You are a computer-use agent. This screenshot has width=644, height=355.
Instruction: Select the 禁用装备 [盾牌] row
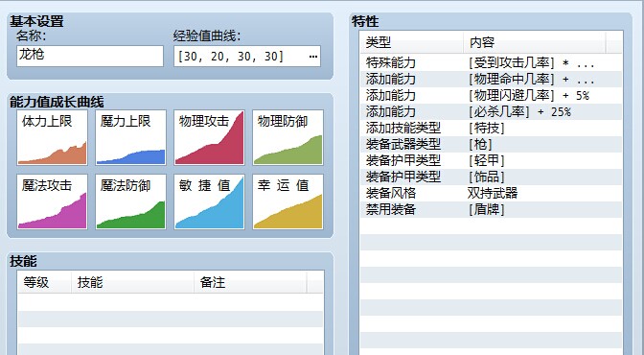tap(492, 209)
